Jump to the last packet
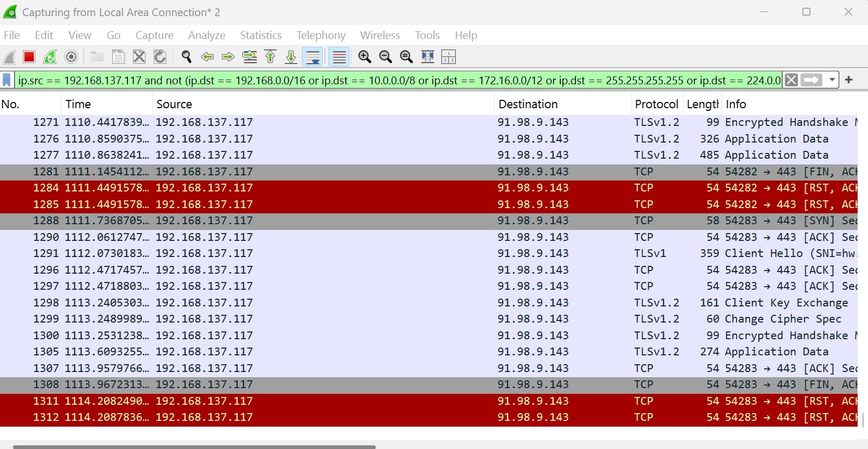This screenshot has width=868, height=449. point(291,57)
